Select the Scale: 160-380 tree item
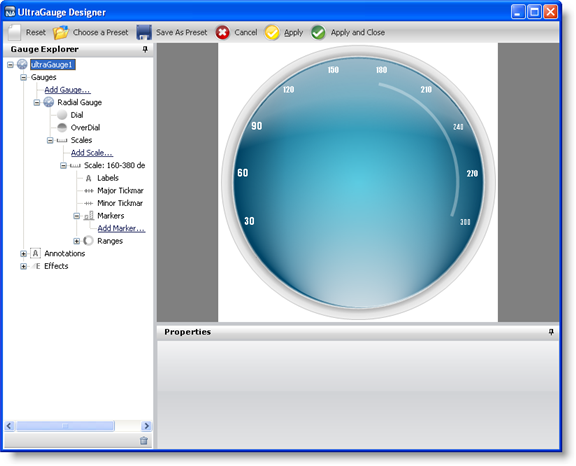The width and height of the screenshot is (576, 466). tap(114, 165)
